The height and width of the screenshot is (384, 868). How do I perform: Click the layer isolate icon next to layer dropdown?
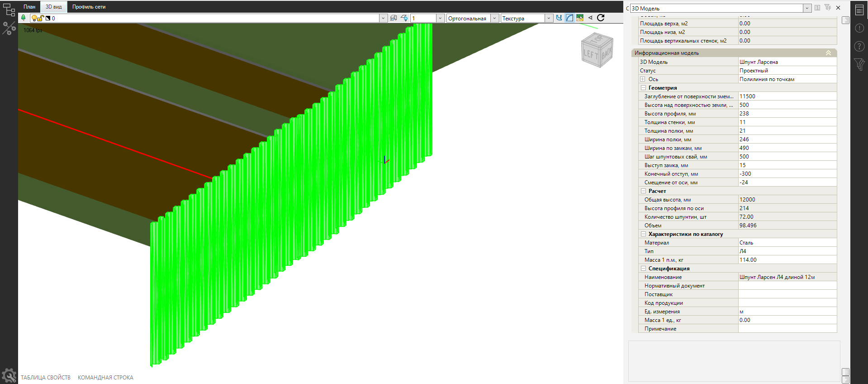[394, 18]
